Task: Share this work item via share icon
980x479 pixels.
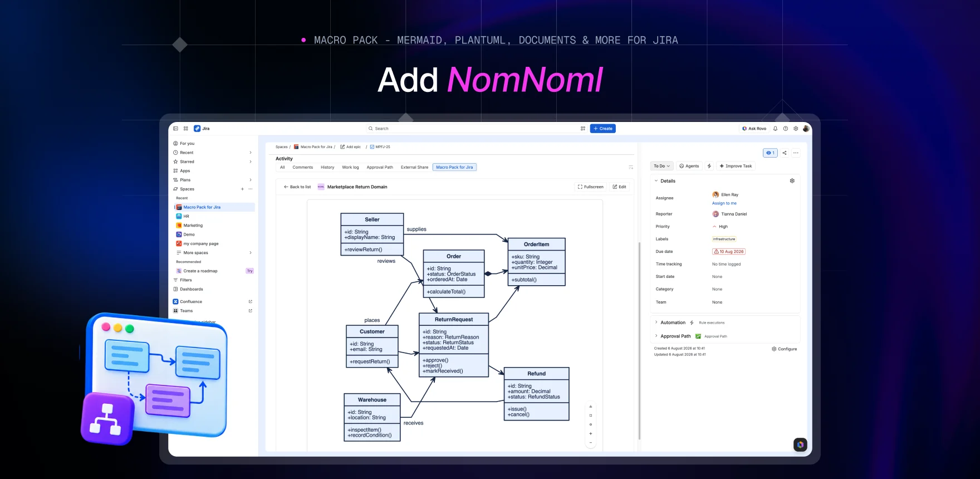Action: pyautogui.click(x=785, y=153)
